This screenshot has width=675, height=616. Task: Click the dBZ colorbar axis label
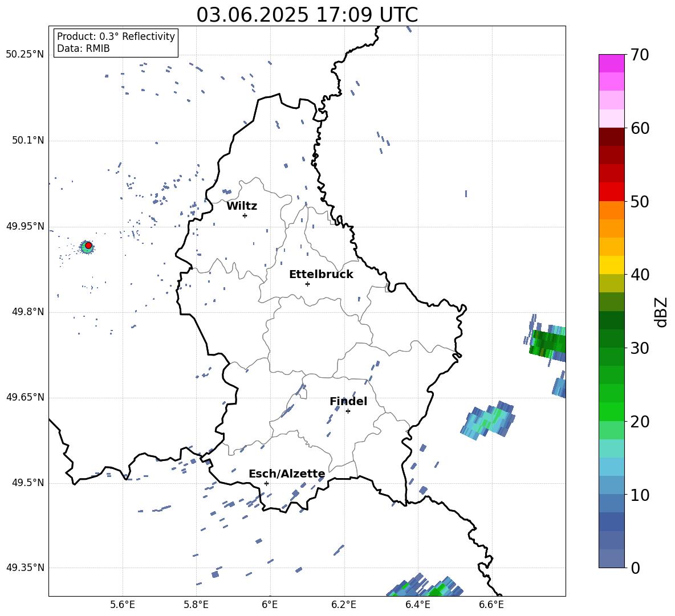click(x=662, y=312)
